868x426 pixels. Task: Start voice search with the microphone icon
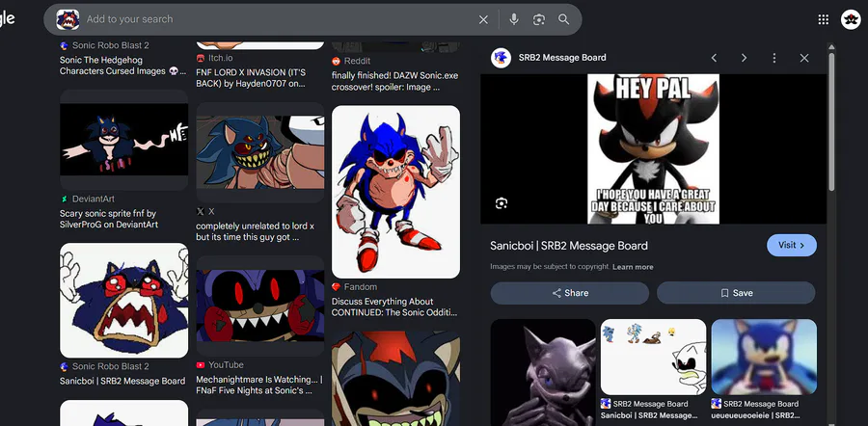514,19
